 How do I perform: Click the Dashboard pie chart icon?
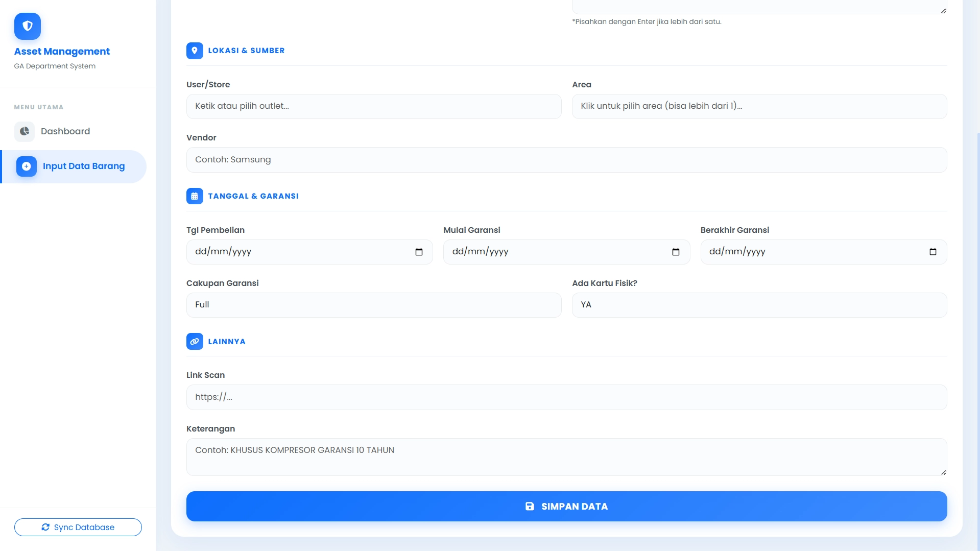coord(25,131)
